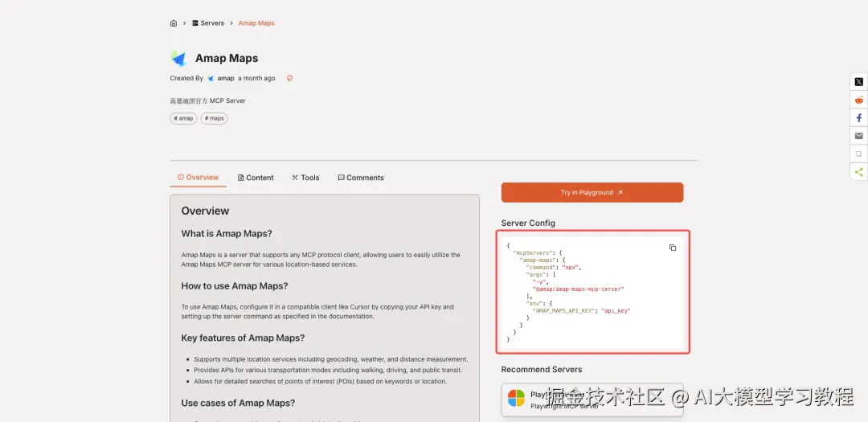Open the GitHub repository icon
Screen dimensions: 868x422
pyautogui.click(x=289, y=78)
